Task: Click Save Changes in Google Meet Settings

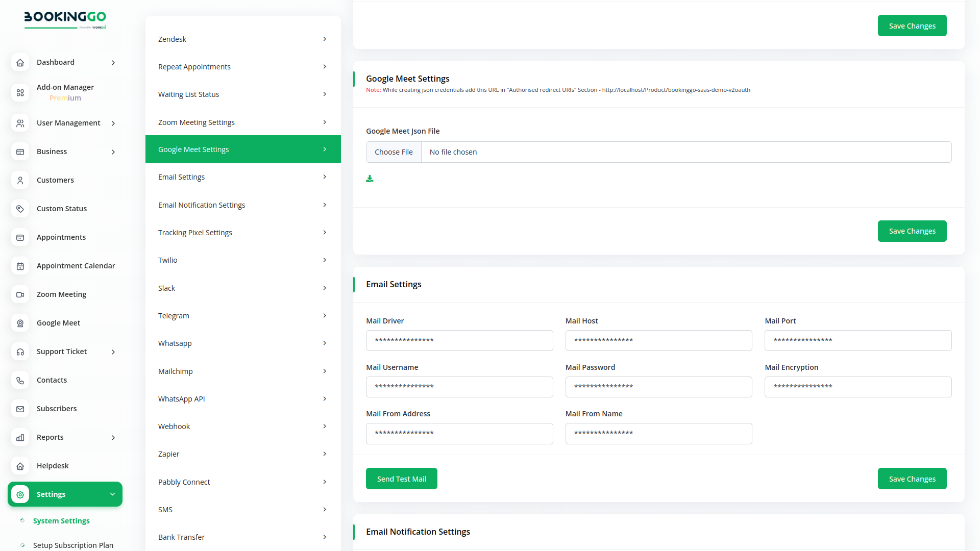Action: [912, 231]
